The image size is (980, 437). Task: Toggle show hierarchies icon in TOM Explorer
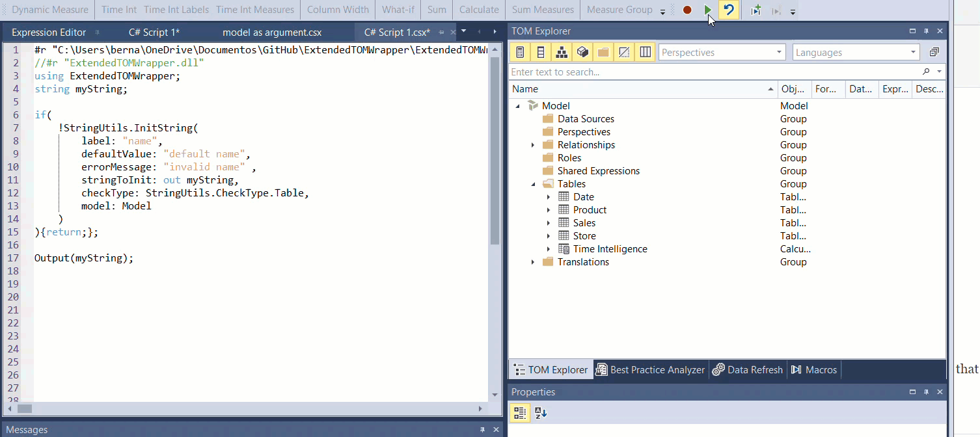coord(562,53)
